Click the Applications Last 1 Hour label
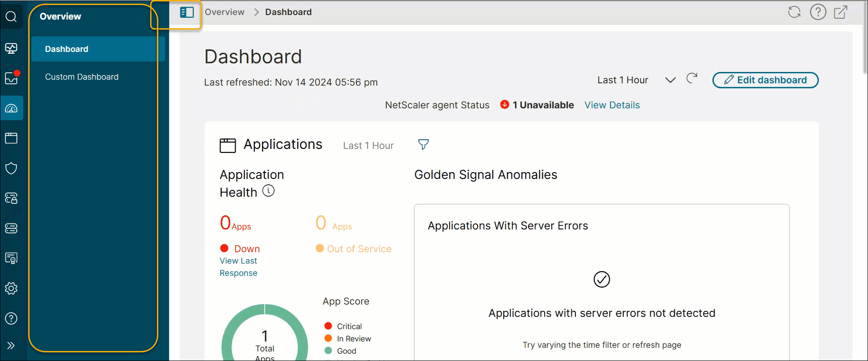Viewport: 868px width, 361px height. pyautogui.click(x=368, y=146)
